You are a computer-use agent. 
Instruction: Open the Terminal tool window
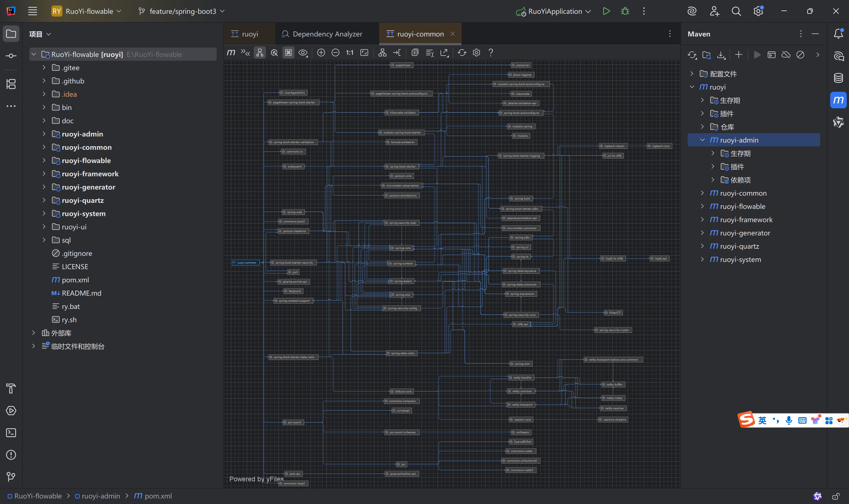[11, 433]
